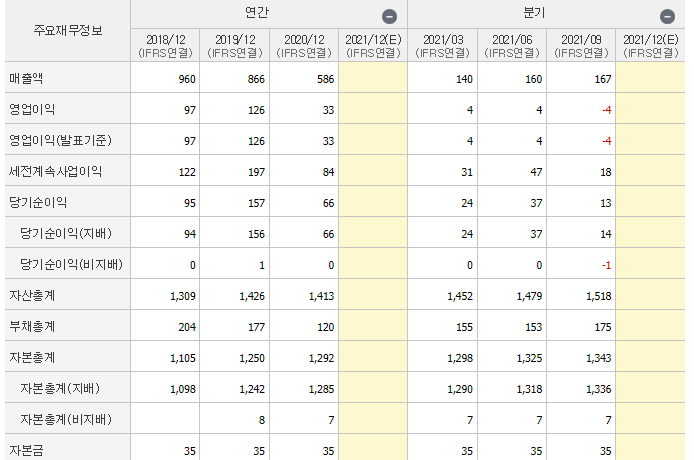The height and width of the screenshot is (460, 694).
Task: Select 부채총계 value 204
Action: 187,327
